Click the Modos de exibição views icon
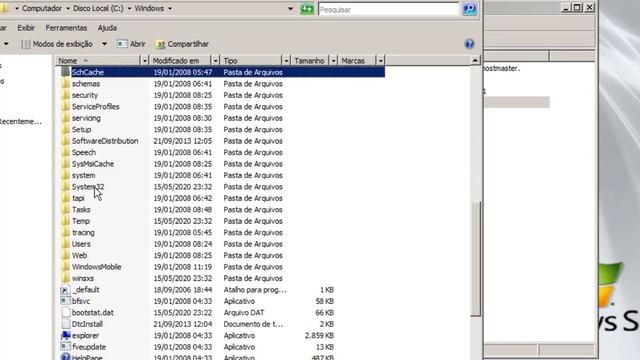Image resolution: width=640 pixels, height=360 pixels. click(x=25, y=44)
